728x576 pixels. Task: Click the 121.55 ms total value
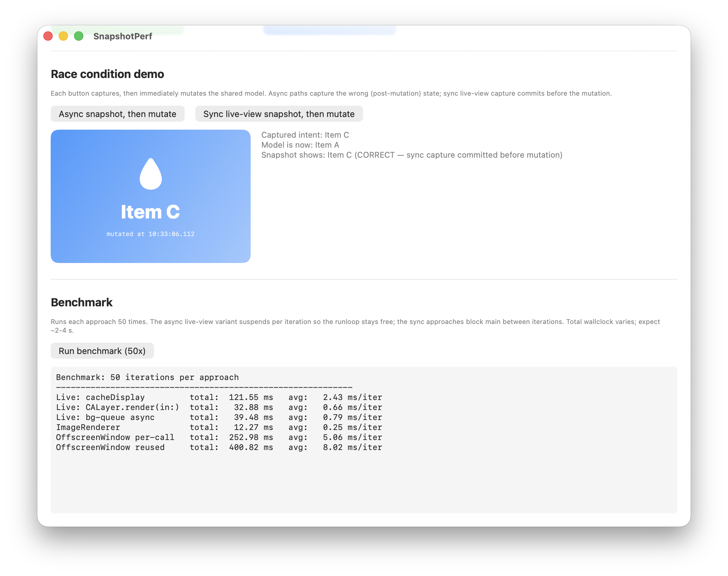click(251, 397)
